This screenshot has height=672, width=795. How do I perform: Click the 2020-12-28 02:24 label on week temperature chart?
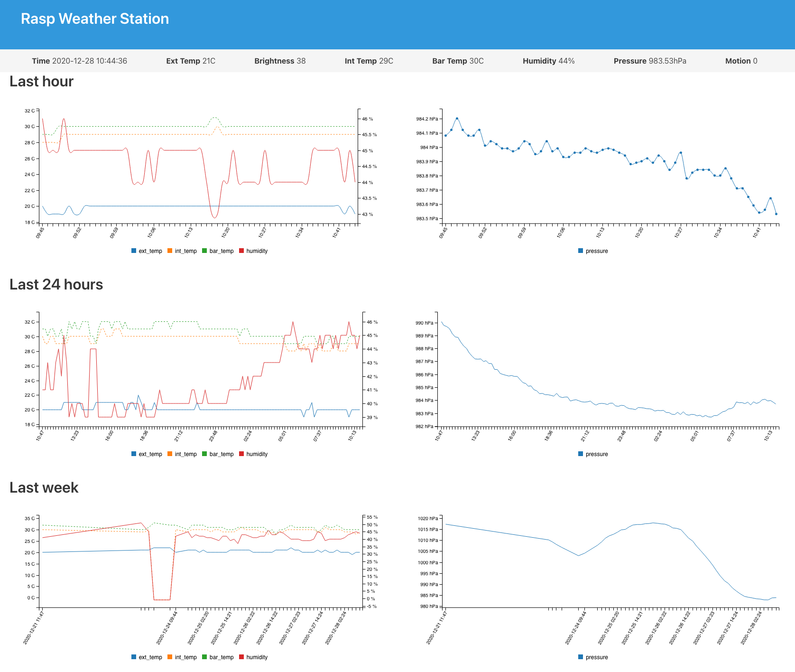coord(336,627)
